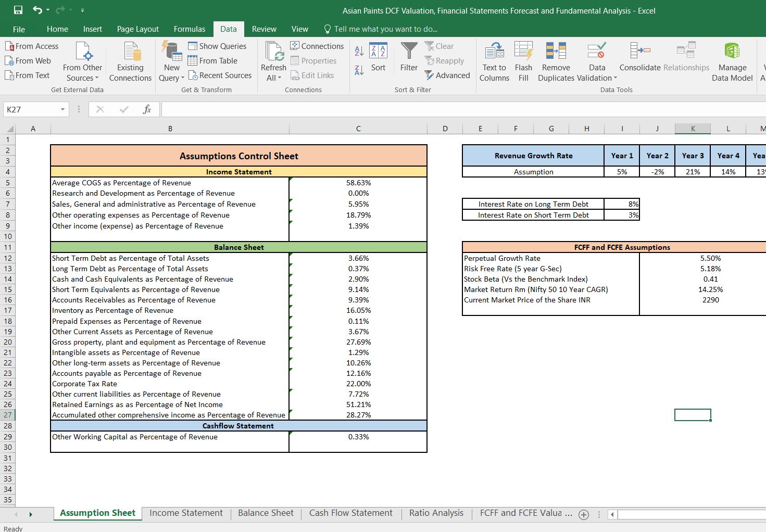The width and height of the screenshot is (766, 532).
Task: Sort ascending A to Z
Action: click(359, 51)
